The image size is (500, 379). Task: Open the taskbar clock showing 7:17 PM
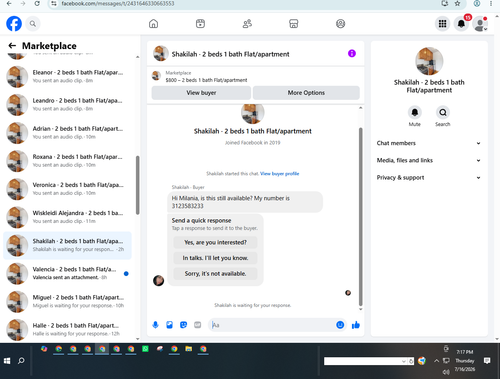pyautogui.click(x=465, y=361)
